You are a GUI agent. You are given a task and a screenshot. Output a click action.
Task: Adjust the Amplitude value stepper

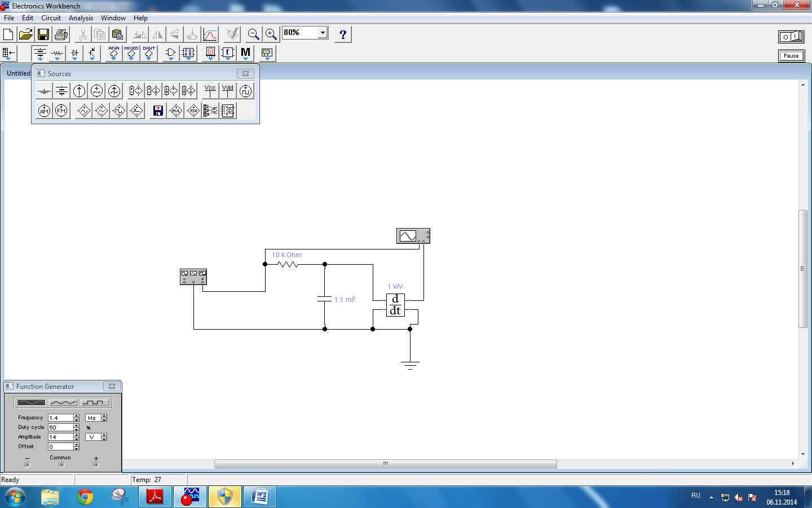(76, 437)
